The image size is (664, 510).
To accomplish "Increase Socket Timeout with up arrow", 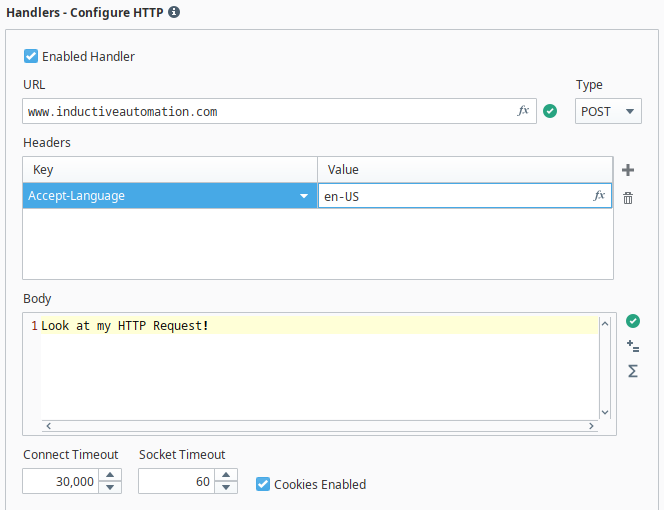I will coord(226,475).
